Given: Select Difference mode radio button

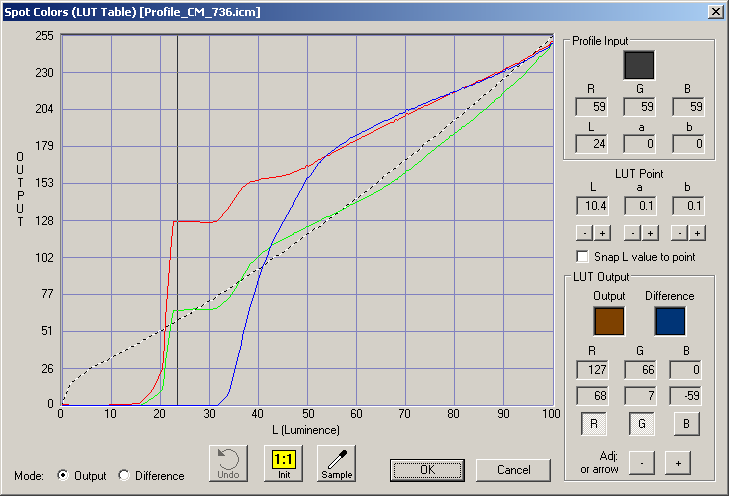Looking at the screenshot, I should pos(124,475).
